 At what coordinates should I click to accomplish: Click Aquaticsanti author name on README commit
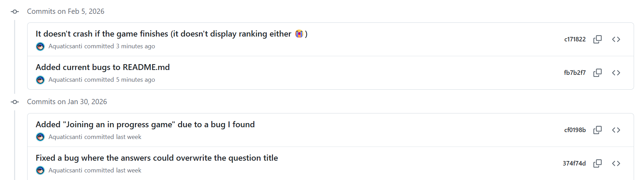[65, 80]
